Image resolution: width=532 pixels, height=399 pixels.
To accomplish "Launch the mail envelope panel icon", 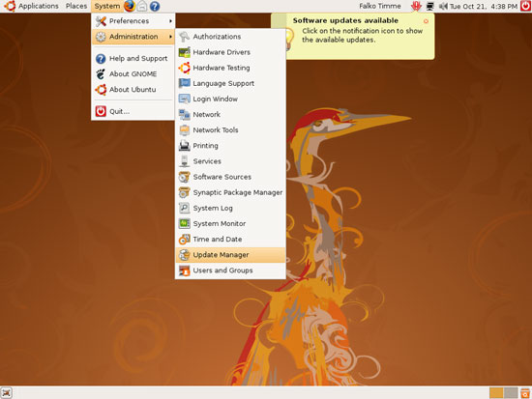I will pyautogui.click(x=142, y=6).
